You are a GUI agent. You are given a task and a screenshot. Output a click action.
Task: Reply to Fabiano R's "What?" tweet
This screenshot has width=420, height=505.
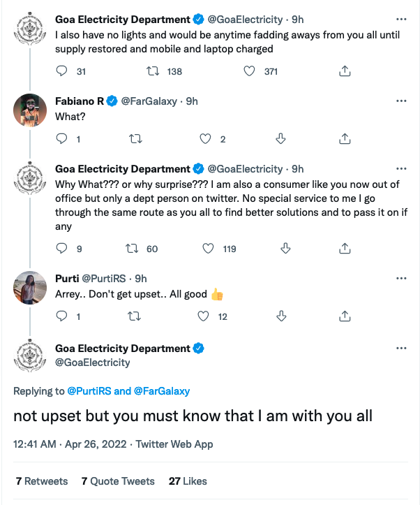point(61,139)
